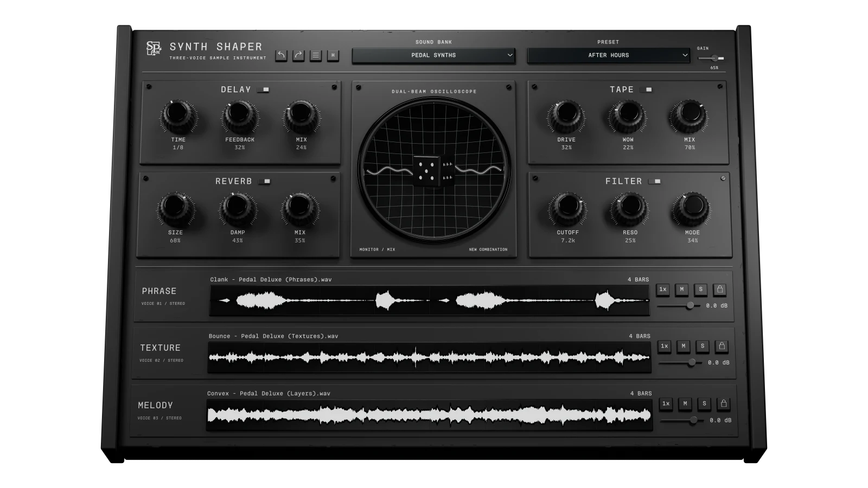The width and height of the screenshot is (868, 488).
Task: Click the New Combination label
Action: point(488,249)
